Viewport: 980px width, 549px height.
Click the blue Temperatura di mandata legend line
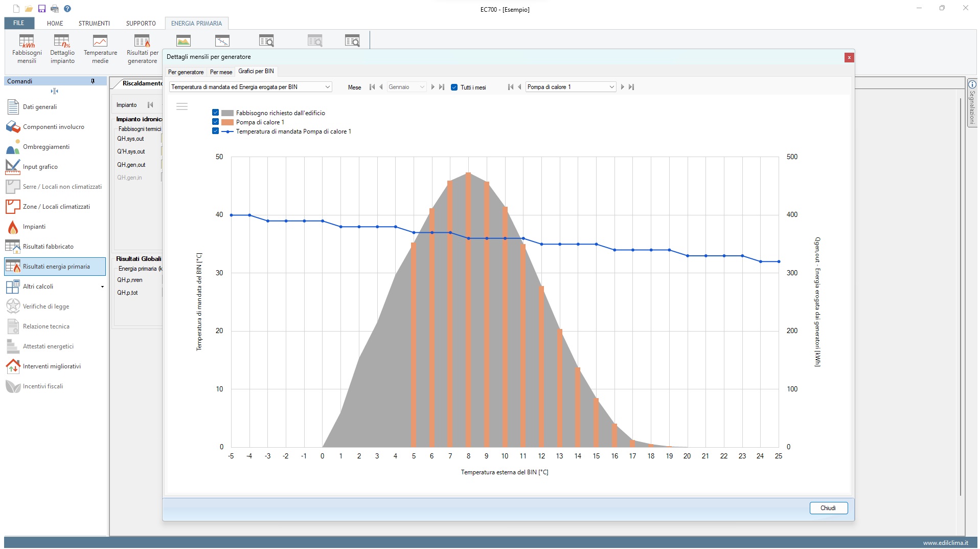pos(227,131)
